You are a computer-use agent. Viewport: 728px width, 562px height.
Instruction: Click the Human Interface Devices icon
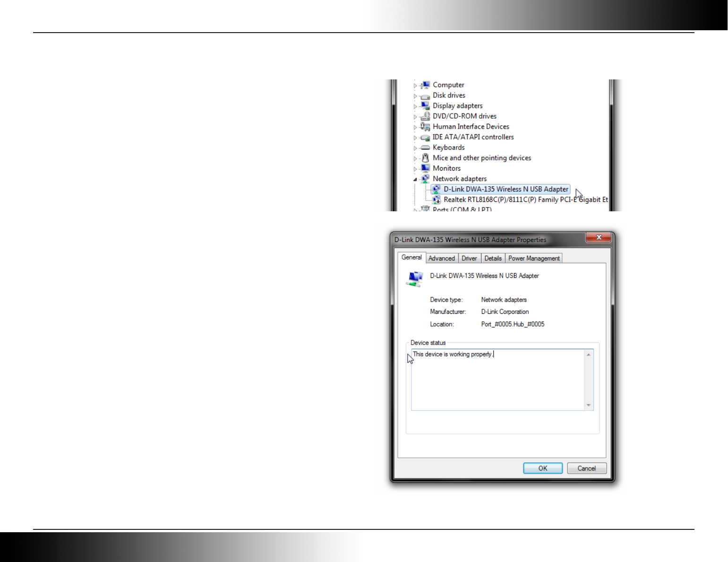tap(425, 127)
